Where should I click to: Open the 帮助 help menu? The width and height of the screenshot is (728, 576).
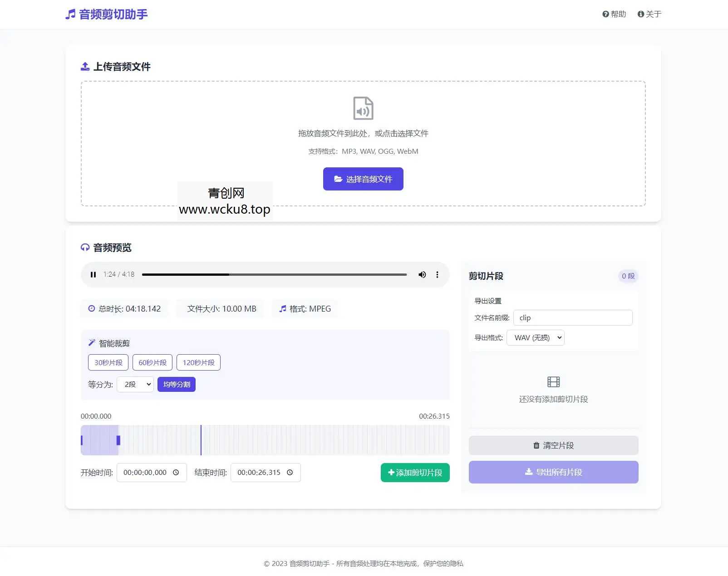(614, 14)
